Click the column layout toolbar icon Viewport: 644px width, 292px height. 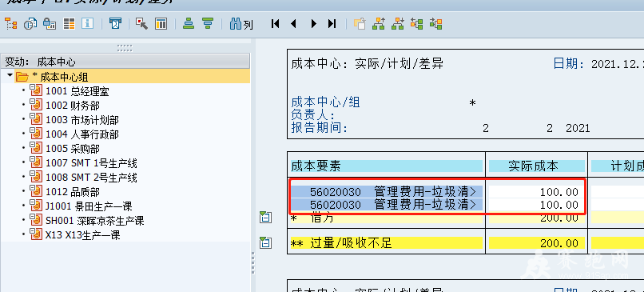tap(161, 23)
